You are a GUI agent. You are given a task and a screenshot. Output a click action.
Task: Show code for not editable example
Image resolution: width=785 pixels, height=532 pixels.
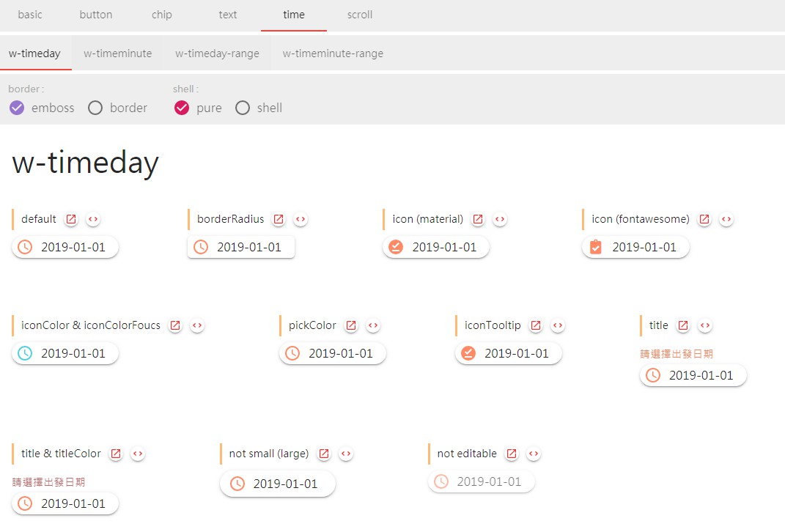pos(534,454)
